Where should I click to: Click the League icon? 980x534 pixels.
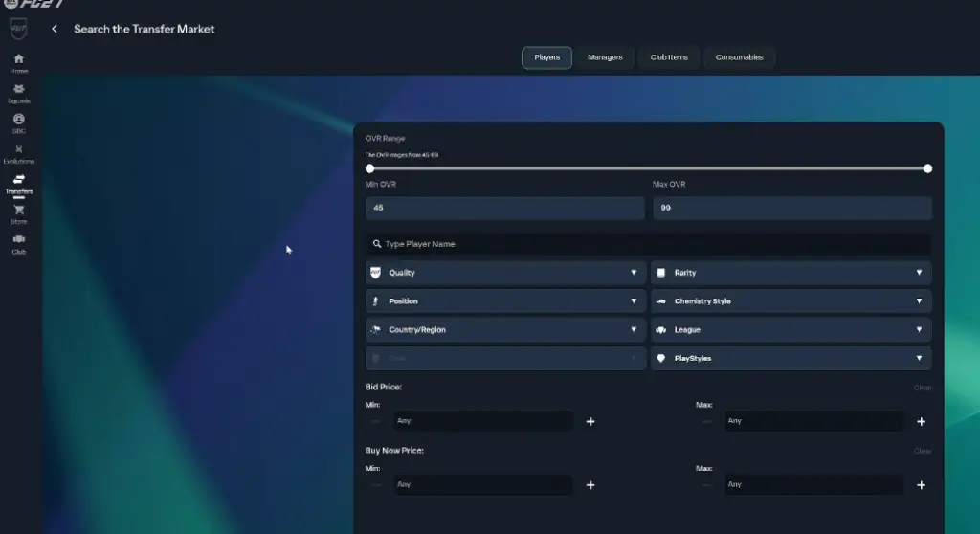tap(661, 329)
